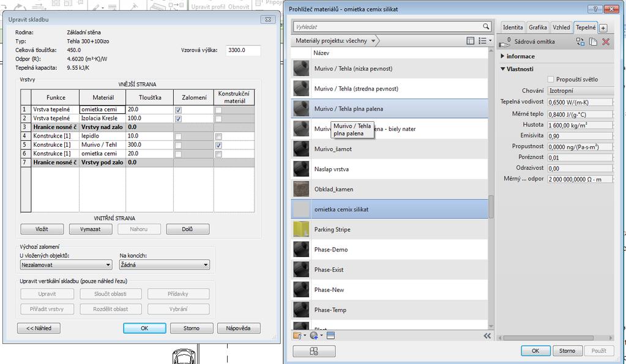Click the Vložit button
626x364 pixels.
coord(42,229)
